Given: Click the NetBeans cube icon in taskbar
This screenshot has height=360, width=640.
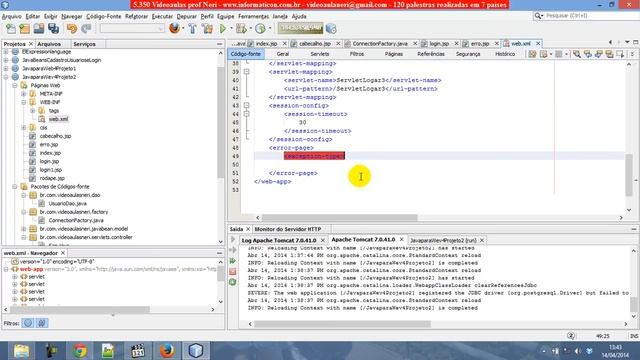Looking at the screenshot, I should pyautogui.click(x=196, y=351).
